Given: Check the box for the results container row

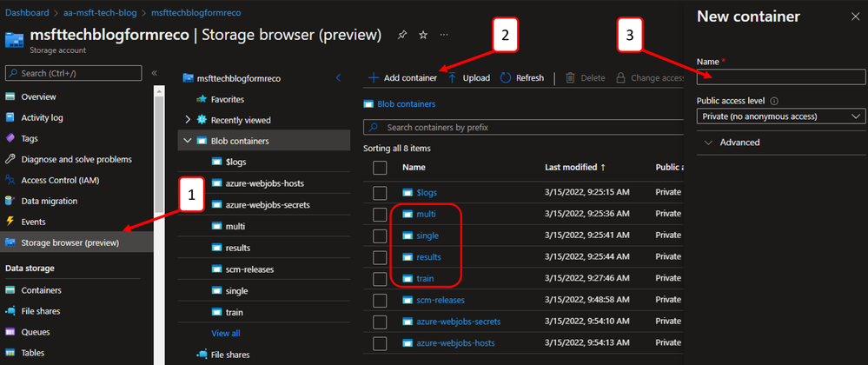Looking at the screenshot, I should pyautogui.click(x=380, y=257).
